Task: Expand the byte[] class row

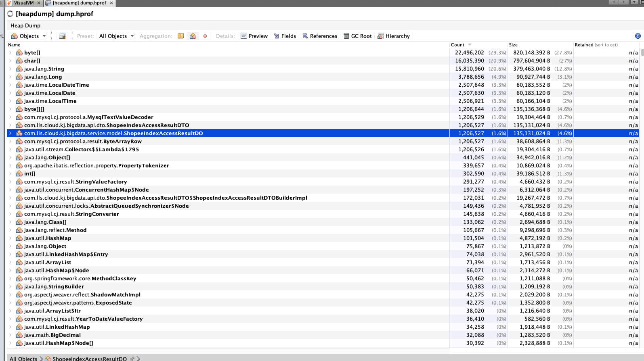Action: [10, 52]
